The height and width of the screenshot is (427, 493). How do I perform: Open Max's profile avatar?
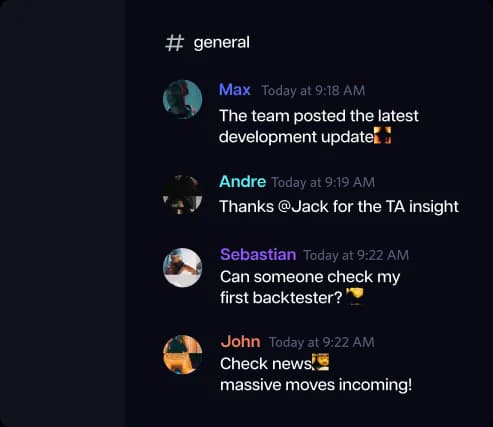182,100
